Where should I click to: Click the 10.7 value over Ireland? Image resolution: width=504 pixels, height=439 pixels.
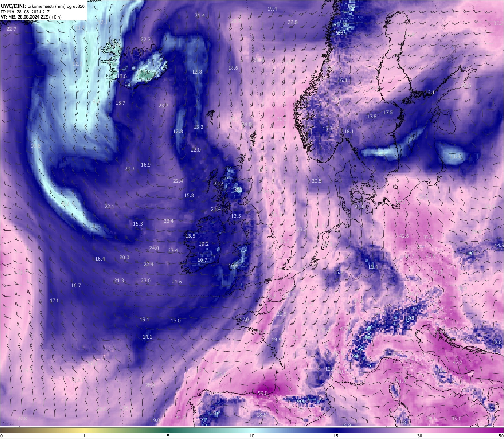[x=202, y=260]
